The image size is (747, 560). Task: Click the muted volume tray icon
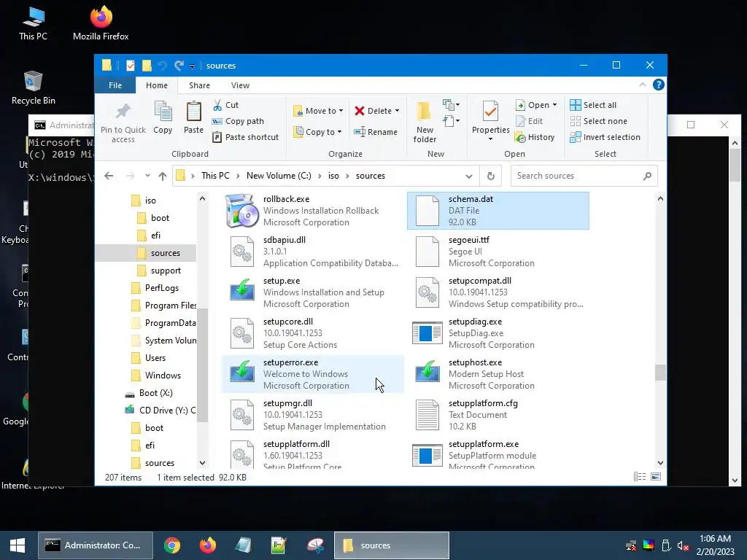click(683, 545)
